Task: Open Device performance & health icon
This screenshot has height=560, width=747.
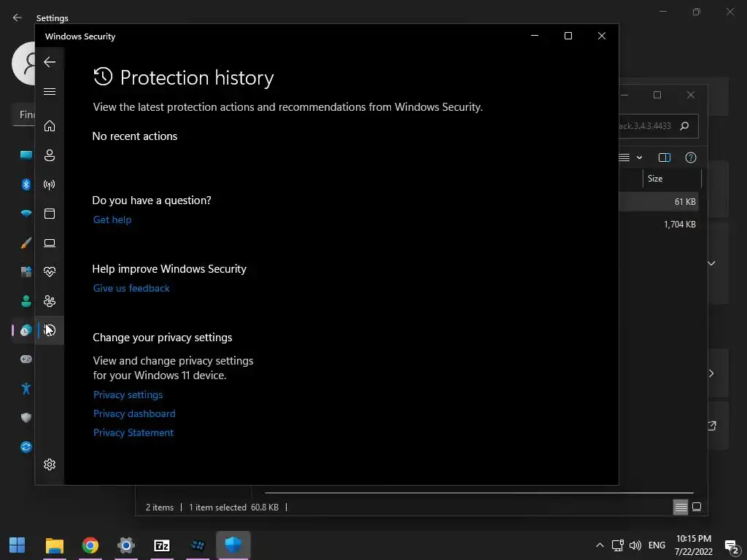Action: coord(50,272)
